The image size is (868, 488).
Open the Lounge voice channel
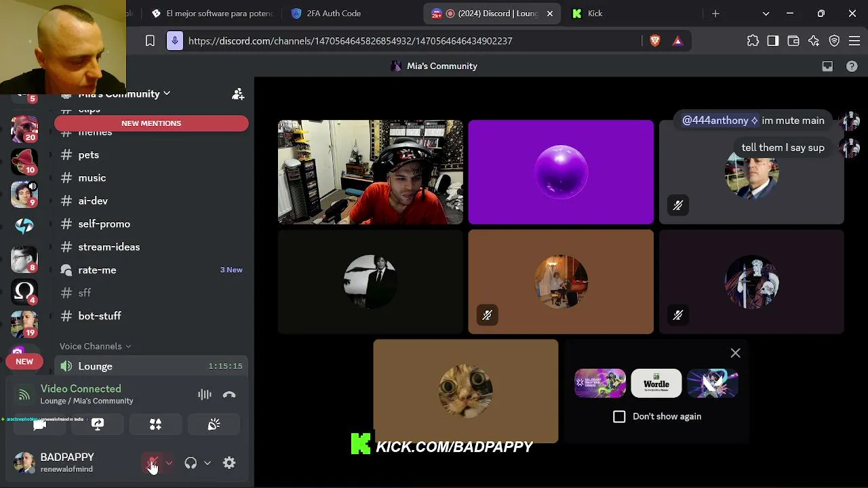point(151,366)
